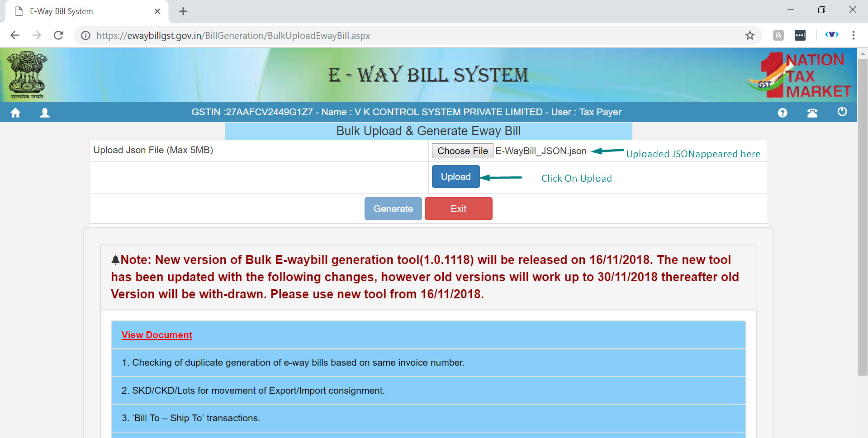Click the red Exit button
The width and height of the screenshot is (868, 438).
coord(458,209)
